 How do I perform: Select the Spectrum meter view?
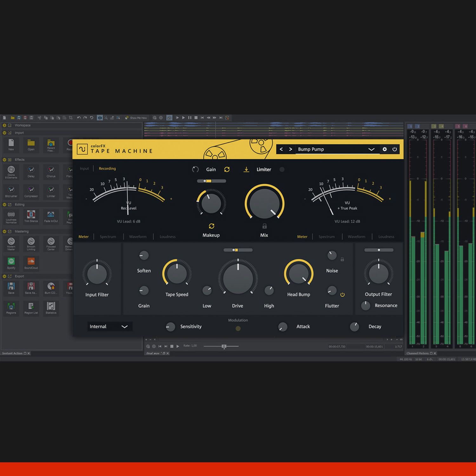click(108, 236)
